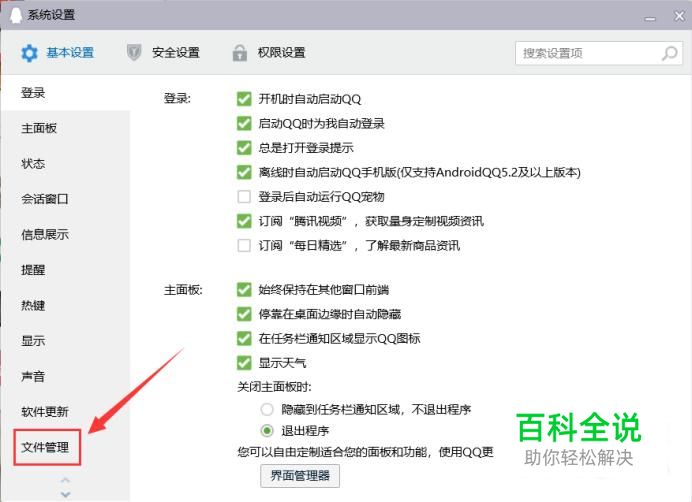
Task: Click the 登录: section label
Action: pyautogui.click(x=177, y=98)
